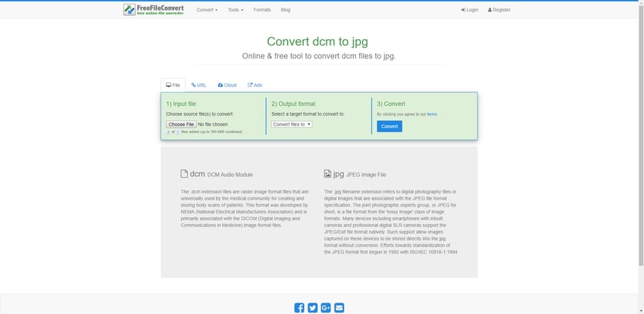The width and height of the screenshot is (644, 314).
Task: Open the Google Plus share icon
Action: [x=326, y=307]
